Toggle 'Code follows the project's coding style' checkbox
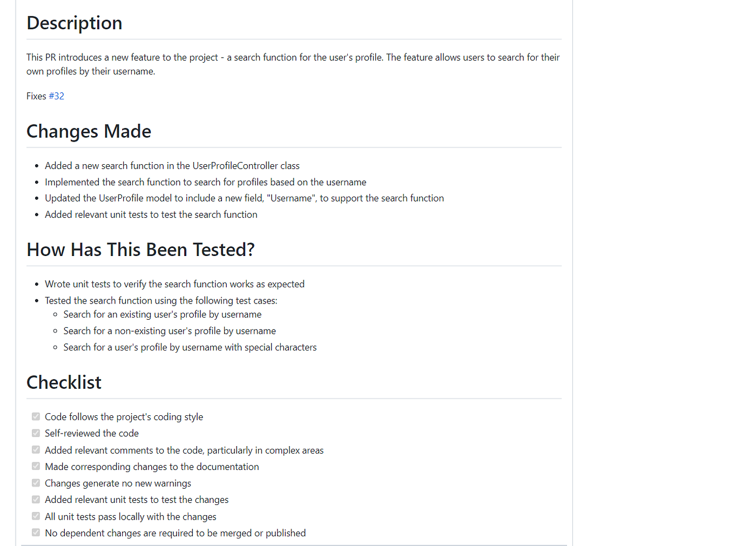Image resolution: width=756 pixels, height=546 pixels. (36, 416)
